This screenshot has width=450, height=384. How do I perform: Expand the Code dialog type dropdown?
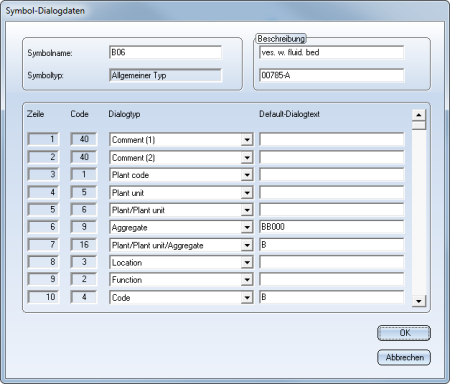click(x=247, y=297)
